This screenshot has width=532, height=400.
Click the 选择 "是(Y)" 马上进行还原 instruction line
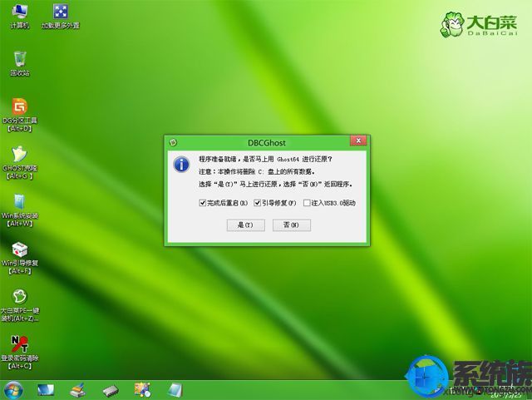click(275, 185)
